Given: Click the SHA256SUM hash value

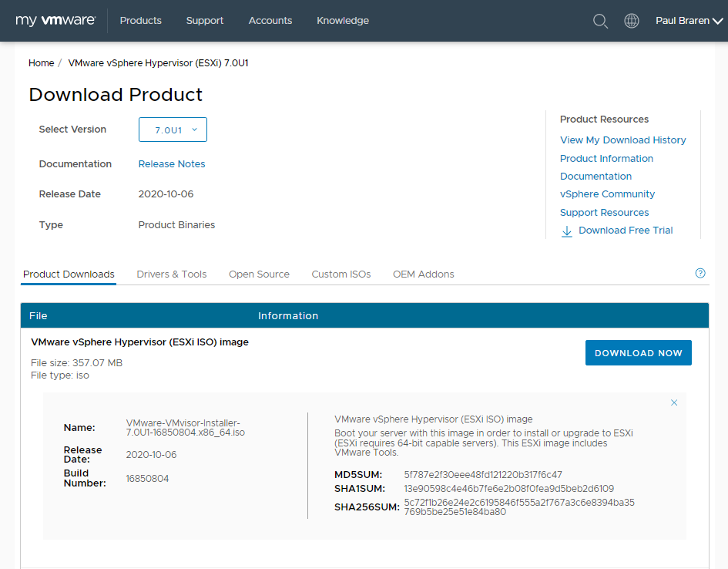Looking at the screenshot, I should pyautogui.click(x=519, y=507).
